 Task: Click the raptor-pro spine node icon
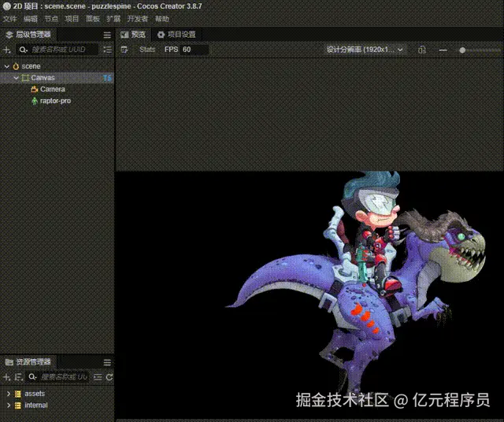[x=35, y=101]
